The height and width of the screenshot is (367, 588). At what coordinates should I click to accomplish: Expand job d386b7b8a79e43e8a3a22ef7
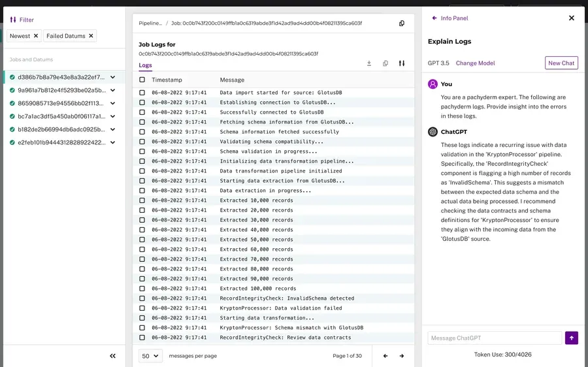(x=112, y=77)
